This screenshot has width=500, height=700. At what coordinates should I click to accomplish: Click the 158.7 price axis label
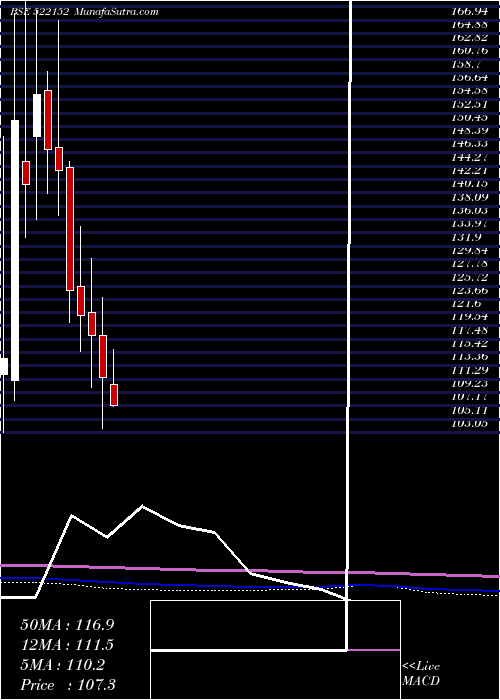click(467, 64)
